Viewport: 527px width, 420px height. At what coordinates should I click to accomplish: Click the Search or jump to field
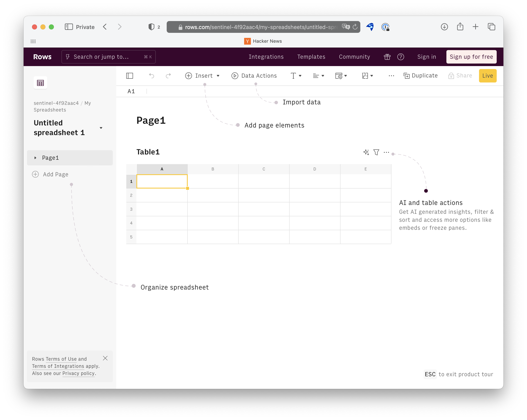coord(109,57)
